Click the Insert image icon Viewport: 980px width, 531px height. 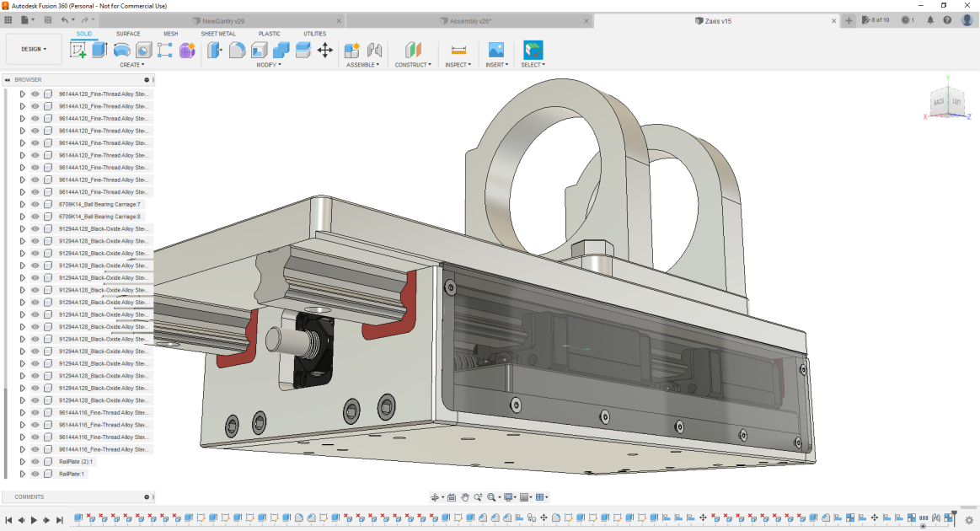(x=496, y=51)
